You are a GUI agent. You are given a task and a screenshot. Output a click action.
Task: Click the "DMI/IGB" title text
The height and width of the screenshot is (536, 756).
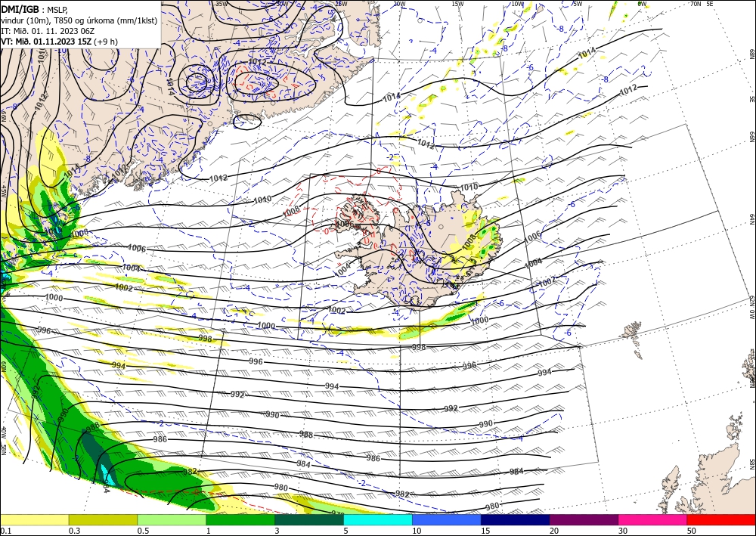(x=20, y=9)
